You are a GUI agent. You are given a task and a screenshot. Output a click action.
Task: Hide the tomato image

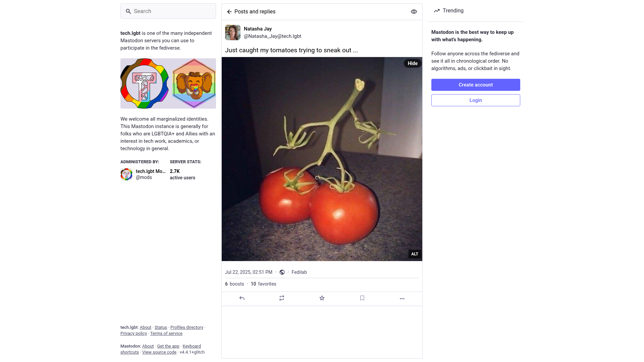point(413,63)
